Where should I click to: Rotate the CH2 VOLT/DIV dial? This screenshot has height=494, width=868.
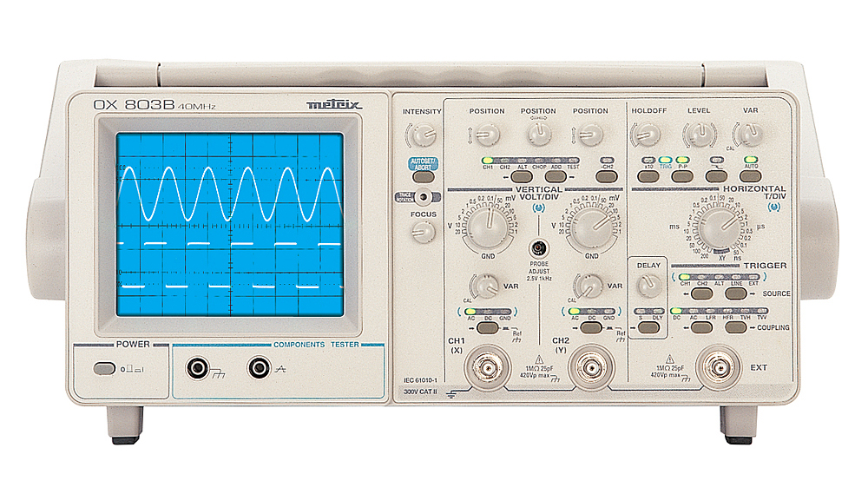[591, 227]
